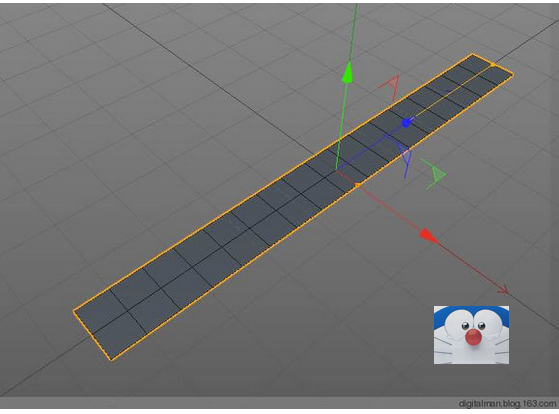The height and width of the screenshot is (414, 559).
Task: Grab the green Y-axis arrowhead of the gizmo
Action: (347, 72)
